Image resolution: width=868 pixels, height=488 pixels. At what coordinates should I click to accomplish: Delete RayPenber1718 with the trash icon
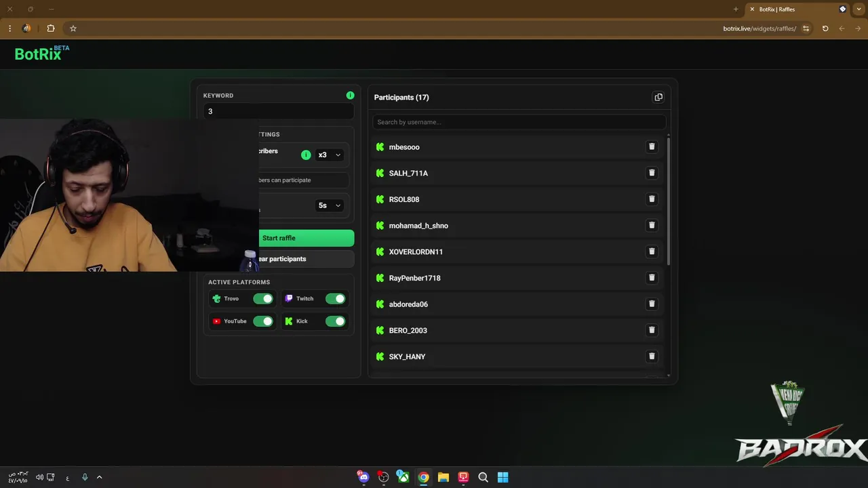[x=652, y=278]
